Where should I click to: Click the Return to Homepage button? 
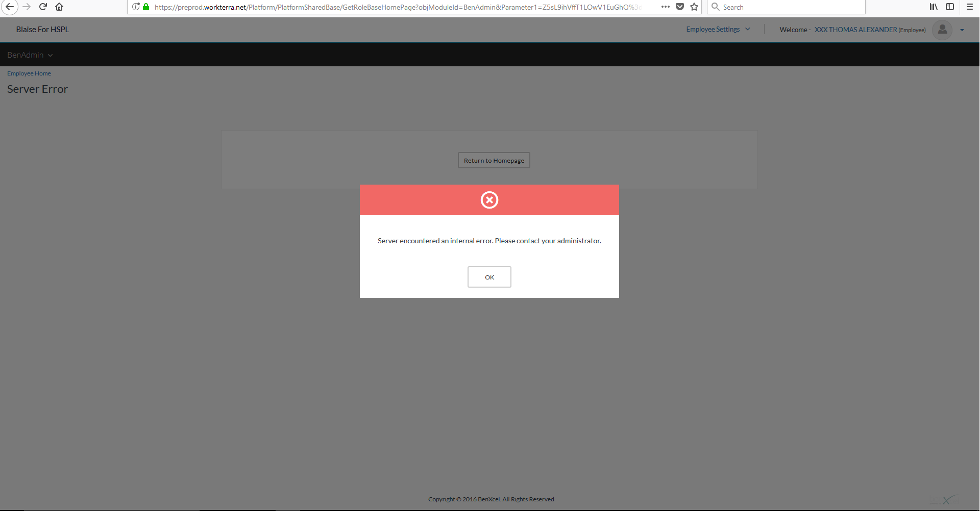pyautogui.click(x=494, y=160)
